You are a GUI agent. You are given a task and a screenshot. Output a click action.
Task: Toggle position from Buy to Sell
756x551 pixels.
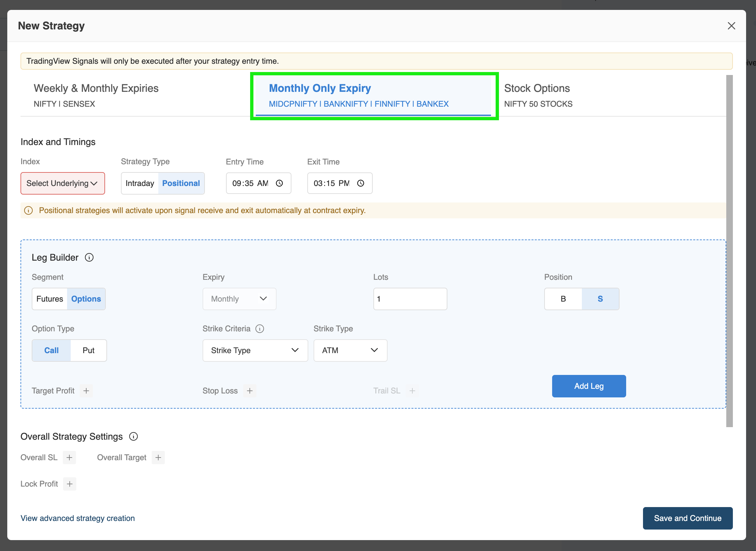pos(600,299)
